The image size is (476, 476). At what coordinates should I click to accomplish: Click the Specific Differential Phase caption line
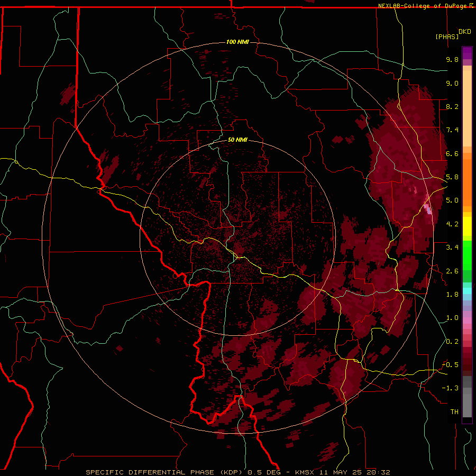(237, 472)
